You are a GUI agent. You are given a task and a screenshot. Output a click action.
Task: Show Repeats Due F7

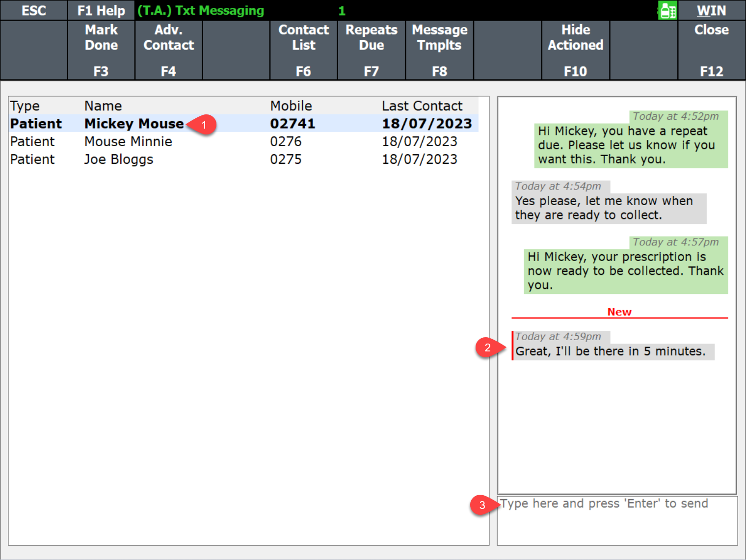[371, 50]
